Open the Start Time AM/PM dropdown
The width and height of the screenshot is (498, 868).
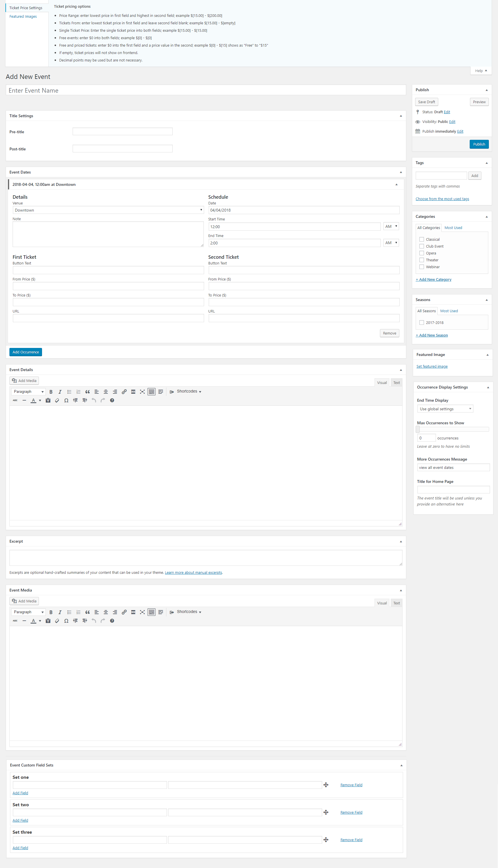[391, 226]
